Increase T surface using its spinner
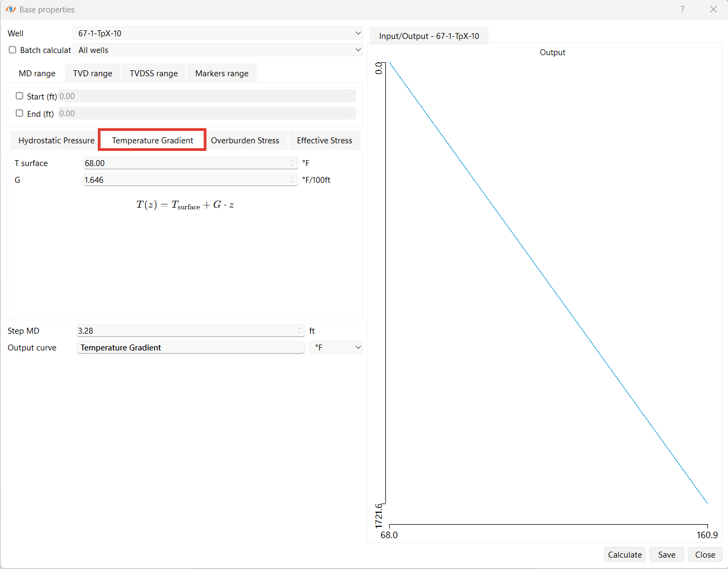This screenshot has height=569, width=728. point(292,160)
